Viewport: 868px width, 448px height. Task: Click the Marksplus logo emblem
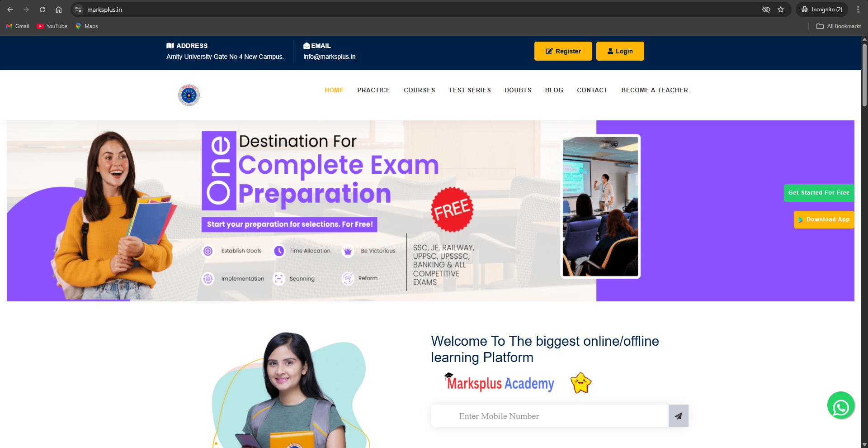click(189, 95)
